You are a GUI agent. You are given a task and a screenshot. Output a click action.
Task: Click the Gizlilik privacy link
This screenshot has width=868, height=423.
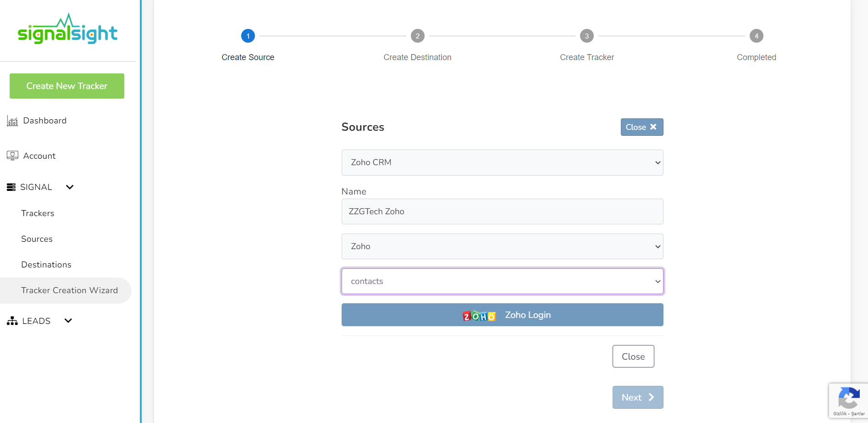tap(840, 414)
